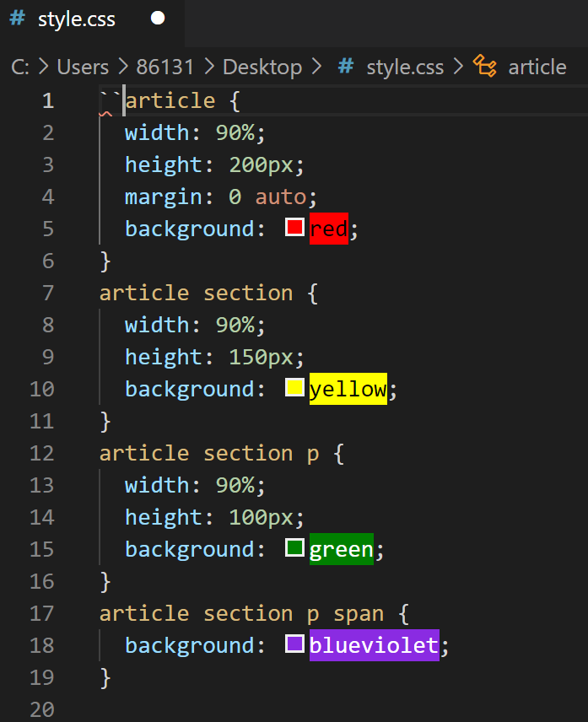Screen dimensions: 588x722
Task: Open the Users folder breadcrumb
Action: 83,67
